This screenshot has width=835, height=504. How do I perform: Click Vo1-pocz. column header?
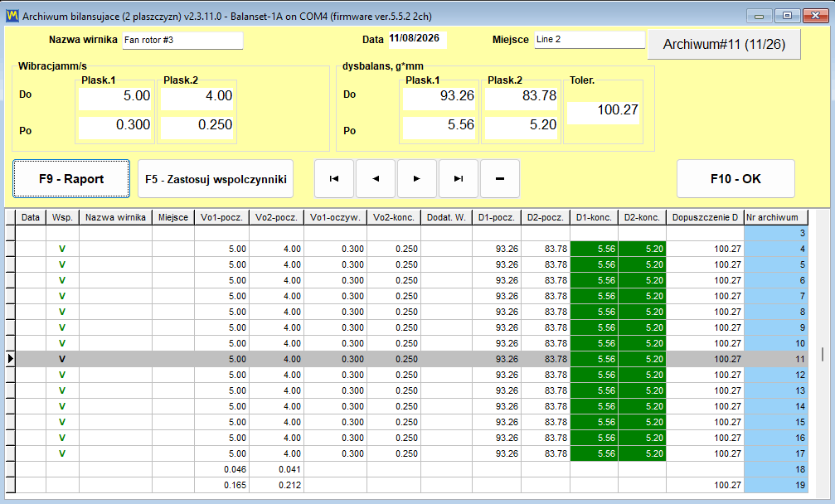click(221, 217)
